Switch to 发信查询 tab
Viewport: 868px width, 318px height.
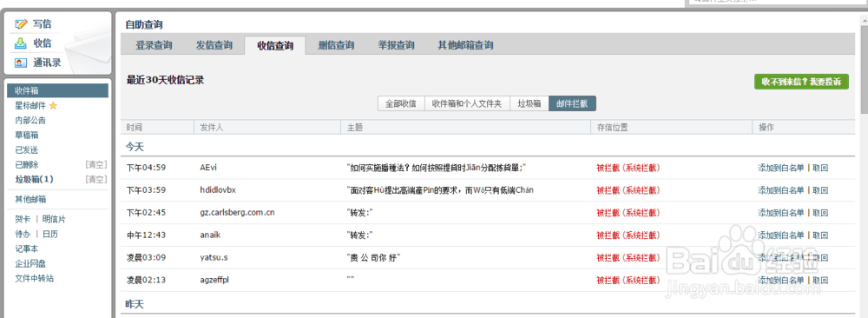tap(214, 45)
